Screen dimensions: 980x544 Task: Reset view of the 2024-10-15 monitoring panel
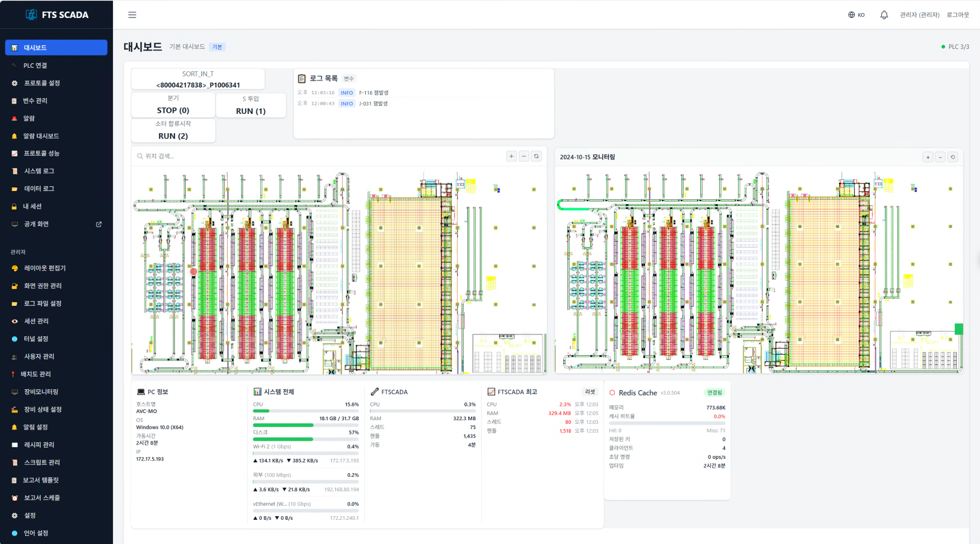(953, 157)
